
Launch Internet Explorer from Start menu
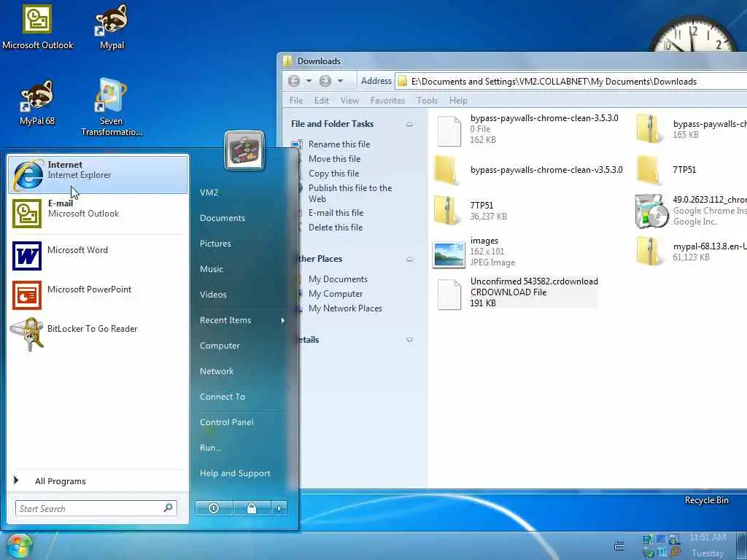click(x=98, y=174)
